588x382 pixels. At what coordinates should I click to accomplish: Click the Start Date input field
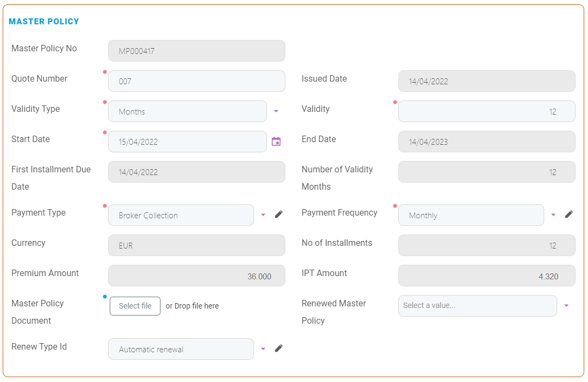click(x=187, y=142)
